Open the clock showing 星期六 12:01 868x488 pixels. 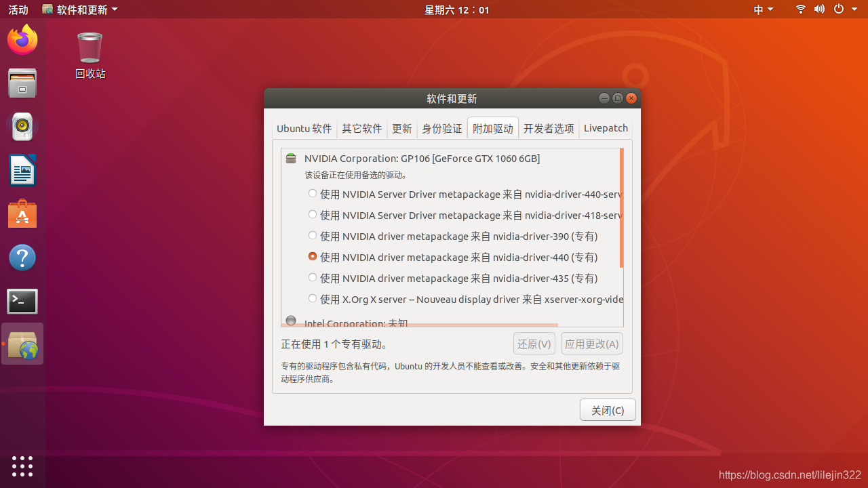tap(457, 9)
